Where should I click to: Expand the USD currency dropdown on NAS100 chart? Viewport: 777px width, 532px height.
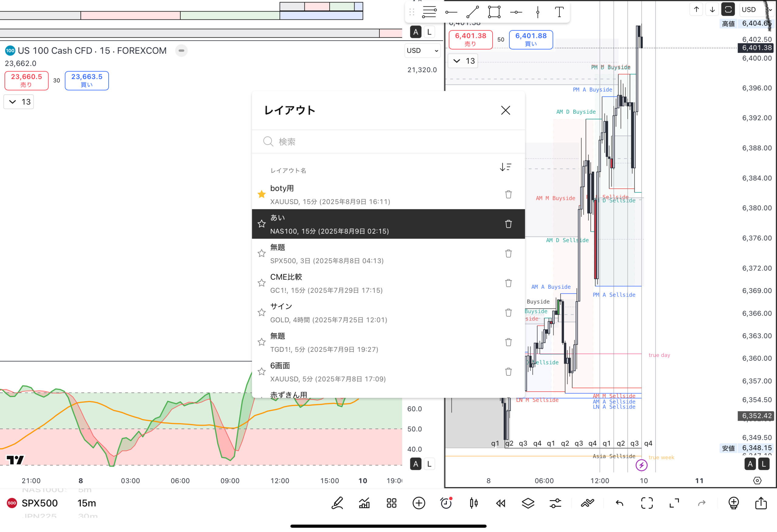tap(422, 50)
